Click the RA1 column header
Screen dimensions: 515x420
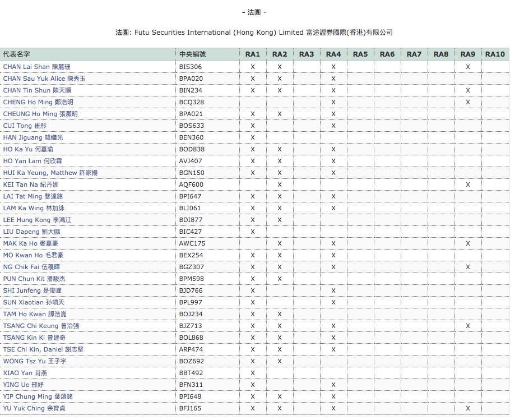tap(253, 54)
